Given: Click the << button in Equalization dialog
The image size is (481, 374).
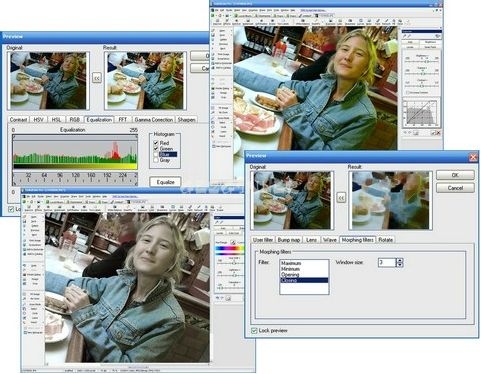Looking at the screenshot, I should (x=97, y=78).
